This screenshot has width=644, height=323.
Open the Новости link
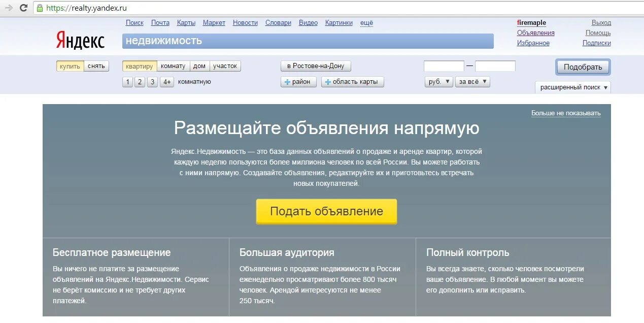coord(245,23)
